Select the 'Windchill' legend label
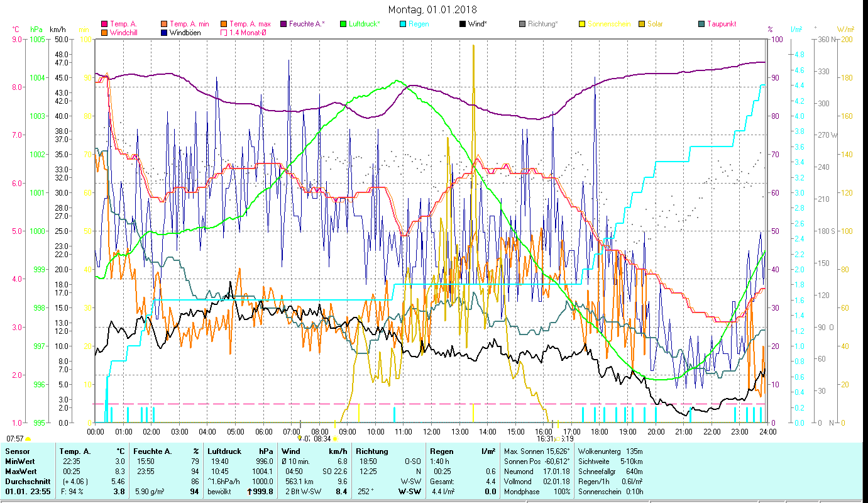 [125, 32]
